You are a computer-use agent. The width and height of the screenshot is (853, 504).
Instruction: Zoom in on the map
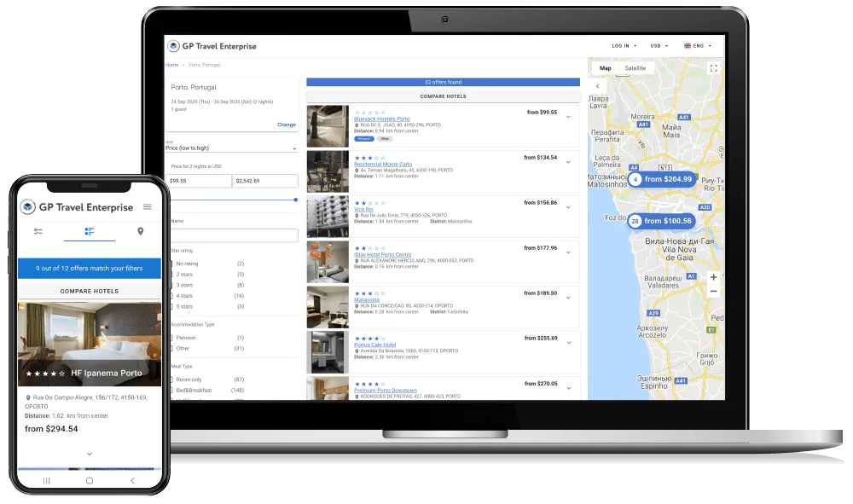[713, 277]
